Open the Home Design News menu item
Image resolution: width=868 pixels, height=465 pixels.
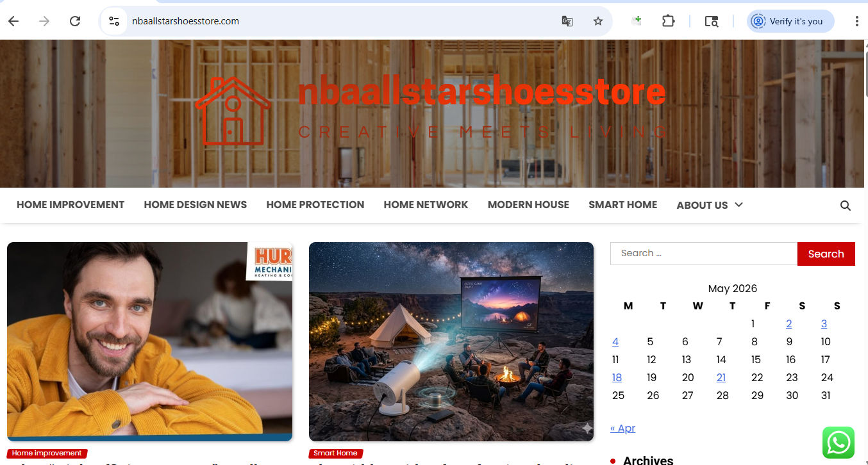pyautogui.click(x=196, y=205)
